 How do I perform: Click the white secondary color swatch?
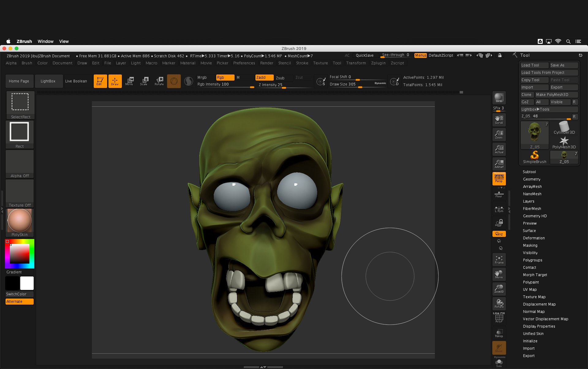pyautogui.click(x=27, y=283)
